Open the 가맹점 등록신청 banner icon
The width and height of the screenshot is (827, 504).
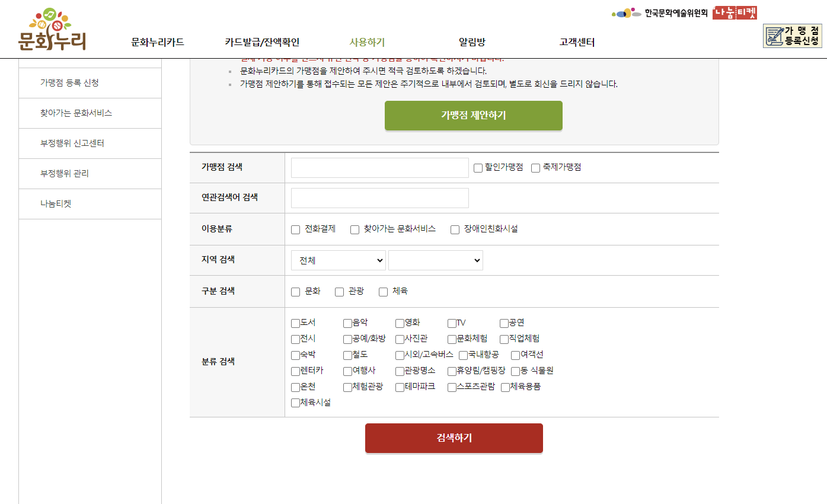(792, 36)
